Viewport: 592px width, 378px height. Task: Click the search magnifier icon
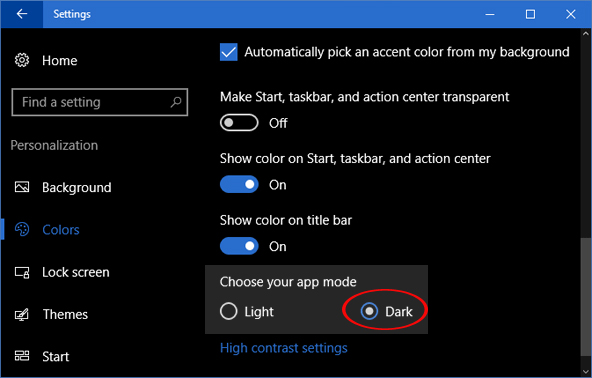coord(176,102)
